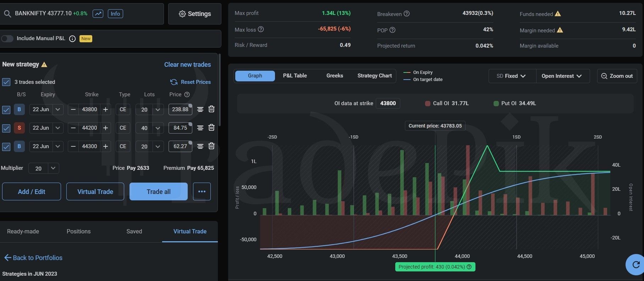Click the Zoom out button
Viewport: 644px width, 281px height.
[617, 76]
